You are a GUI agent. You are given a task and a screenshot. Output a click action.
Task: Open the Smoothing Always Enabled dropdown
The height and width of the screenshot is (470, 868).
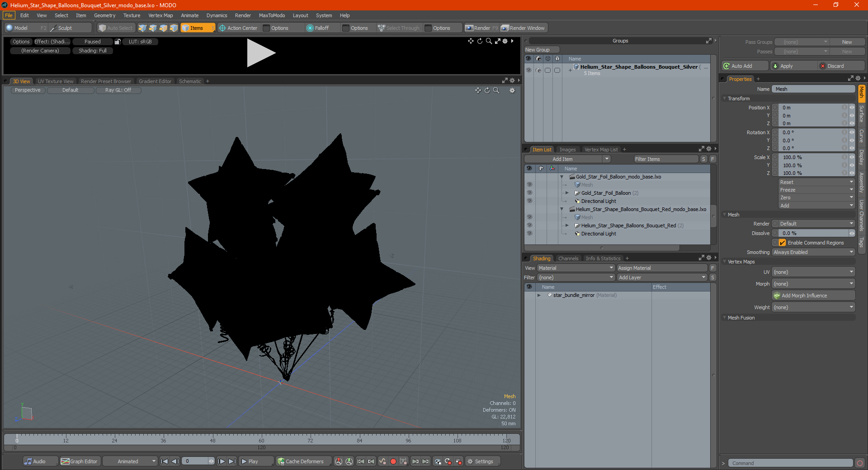pyautogui.click(x=813, y=252)
